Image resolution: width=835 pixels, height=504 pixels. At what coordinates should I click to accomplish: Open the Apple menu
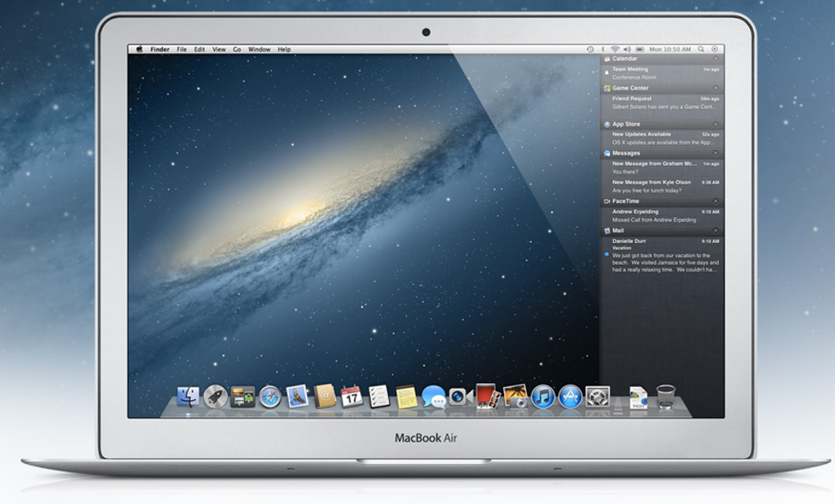(x=139, y=49)
